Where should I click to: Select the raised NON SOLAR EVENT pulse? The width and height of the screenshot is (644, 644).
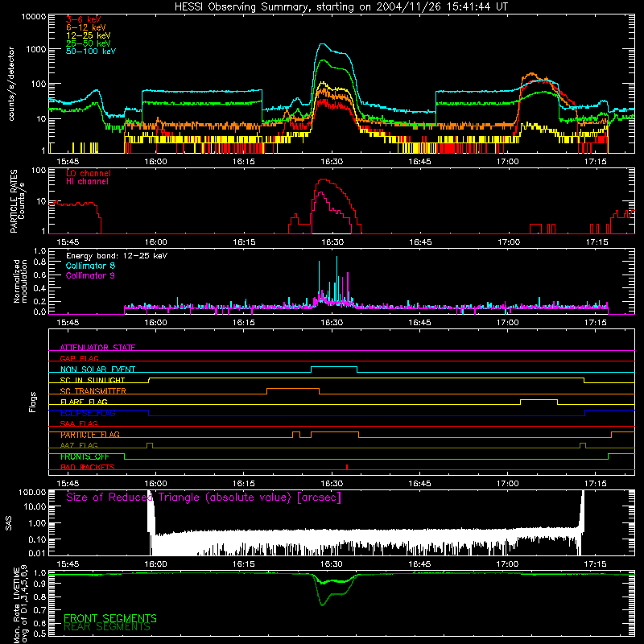coord(334,369)
